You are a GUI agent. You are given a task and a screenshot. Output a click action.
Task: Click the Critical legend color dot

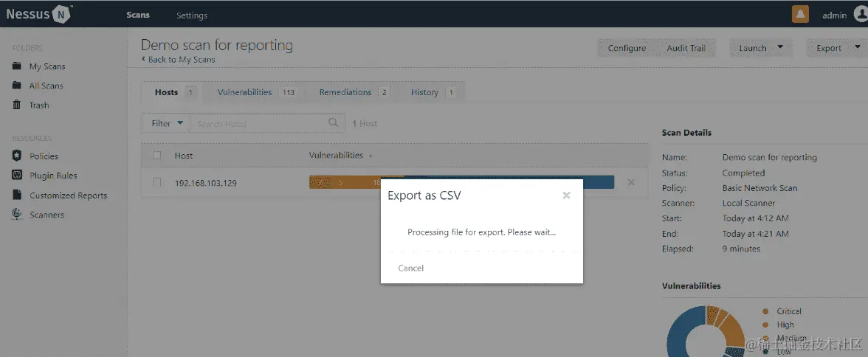765,311
